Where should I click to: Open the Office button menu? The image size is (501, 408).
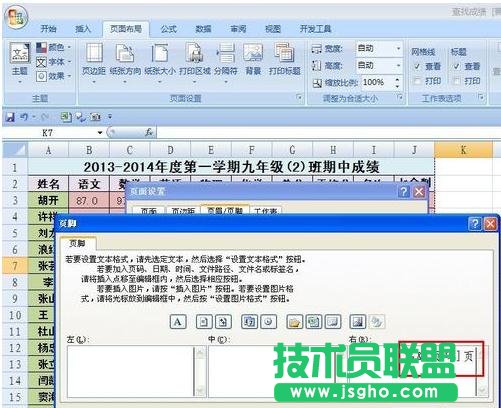coord(16,17)
